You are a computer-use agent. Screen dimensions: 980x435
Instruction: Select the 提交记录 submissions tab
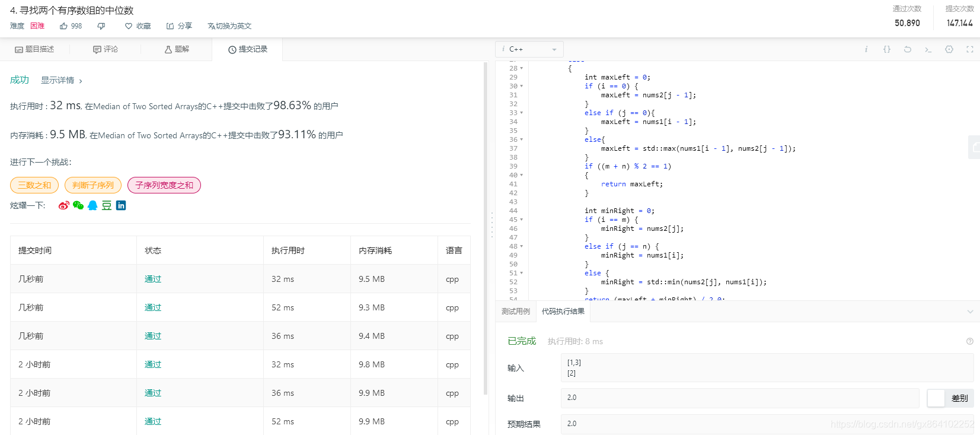(x=247, y=49)
